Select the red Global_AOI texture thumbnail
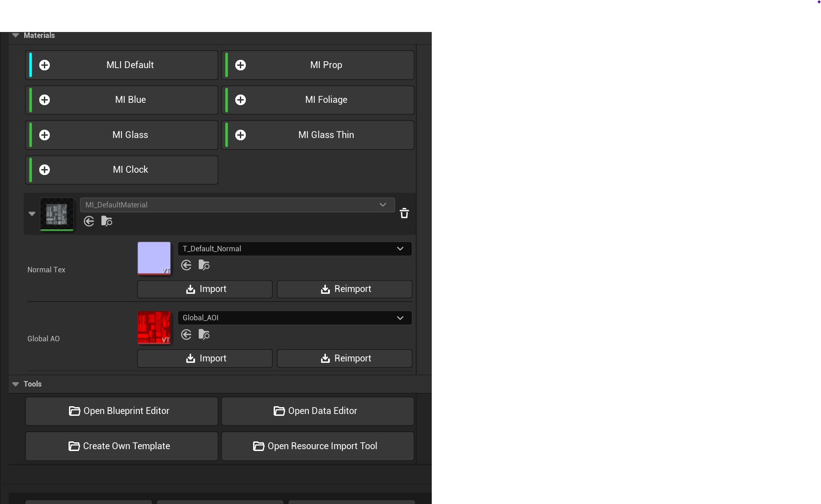Image resolution: width=821 pixels, height=504 pixels. click(x=154, y=328)
